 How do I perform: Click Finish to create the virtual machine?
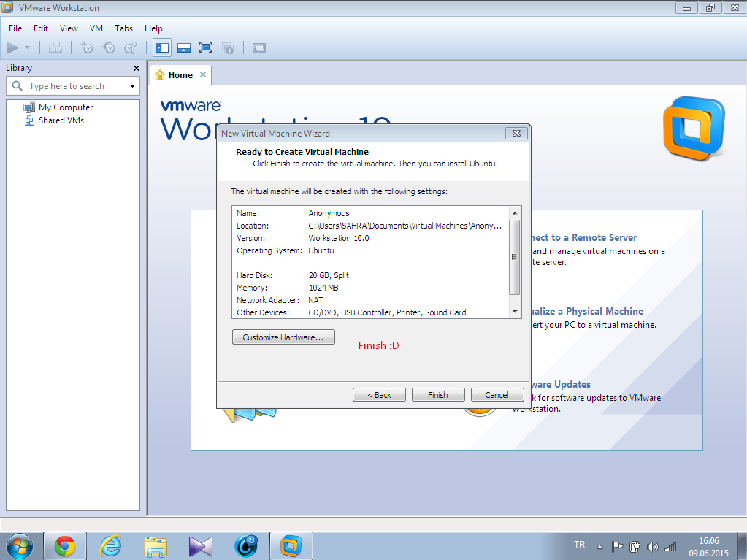click(x=438, y=395)
